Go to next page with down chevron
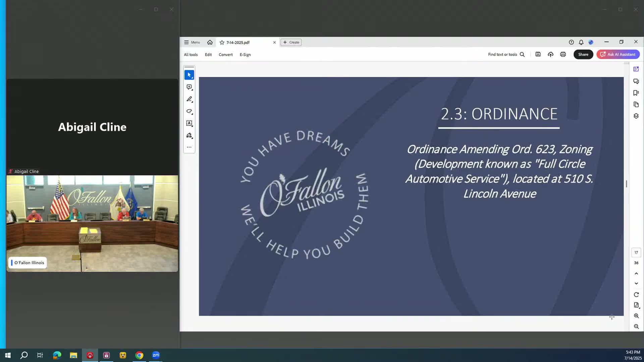 [636, 284]
